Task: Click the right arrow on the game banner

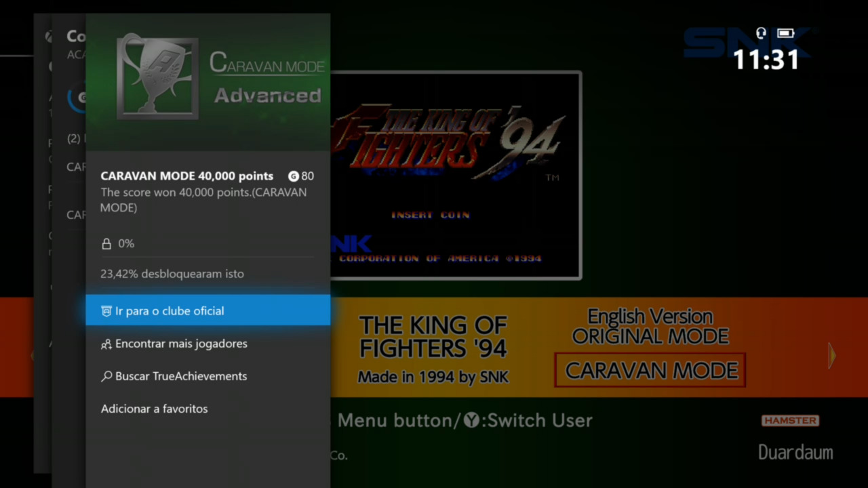Action: 832,355
